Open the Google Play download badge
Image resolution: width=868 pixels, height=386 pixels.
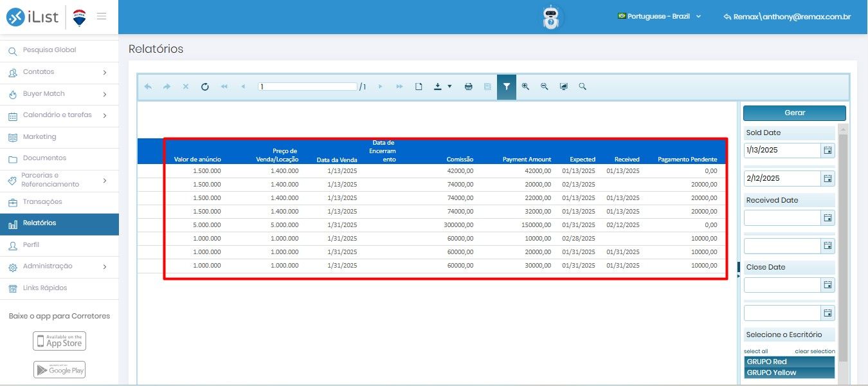59,369
